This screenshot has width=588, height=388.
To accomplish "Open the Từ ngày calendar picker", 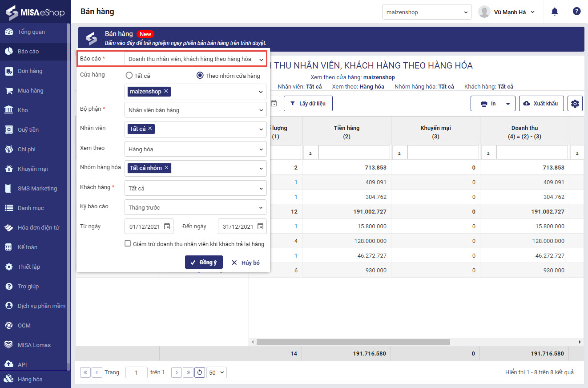I will point(167,226).
